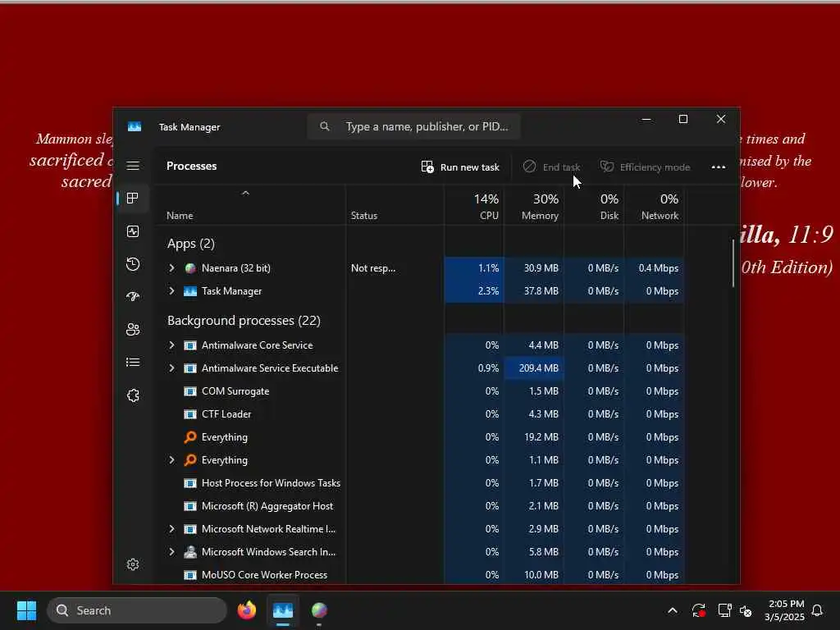This screenshot has height=630, width=840.
Task: Open the Startup apps sidebar icon
Action: [x=133, y=297]
